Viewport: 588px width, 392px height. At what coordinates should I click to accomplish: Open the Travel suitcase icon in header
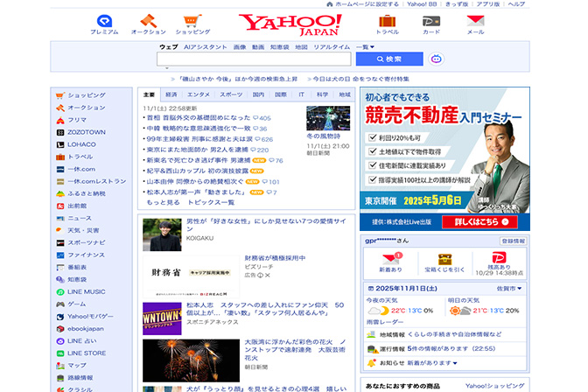387,21
